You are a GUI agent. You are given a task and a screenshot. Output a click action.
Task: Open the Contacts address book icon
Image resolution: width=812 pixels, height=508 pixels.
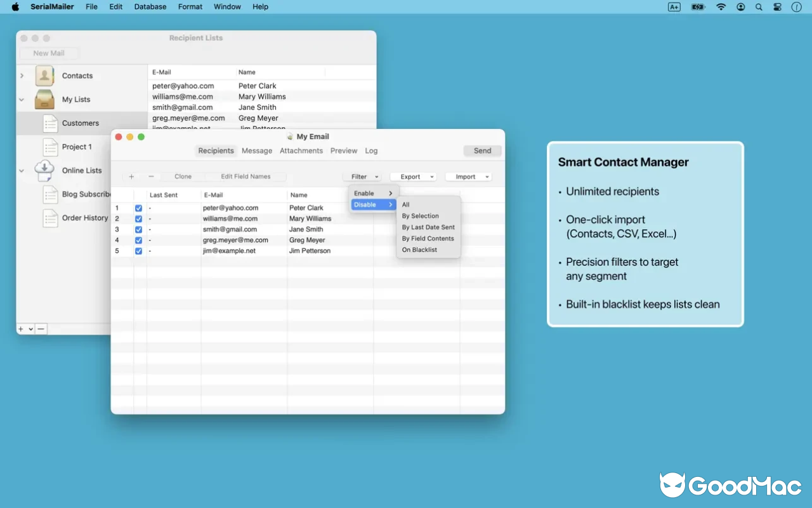44,76
